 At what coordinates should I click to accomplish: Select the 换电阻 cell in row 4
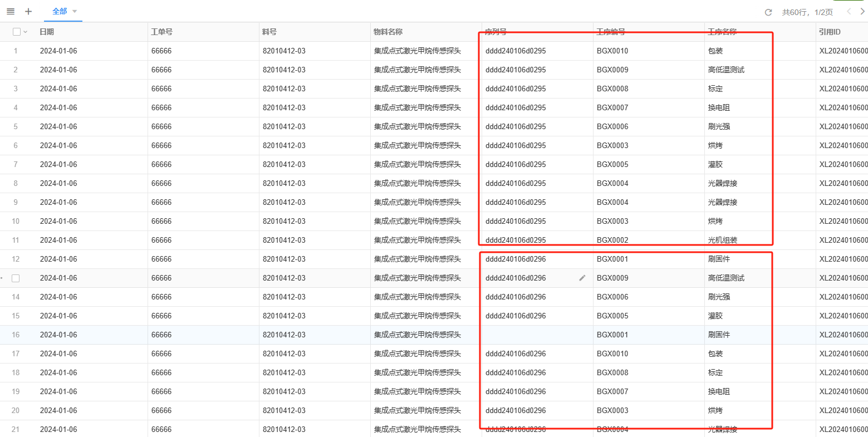(719, 107)
